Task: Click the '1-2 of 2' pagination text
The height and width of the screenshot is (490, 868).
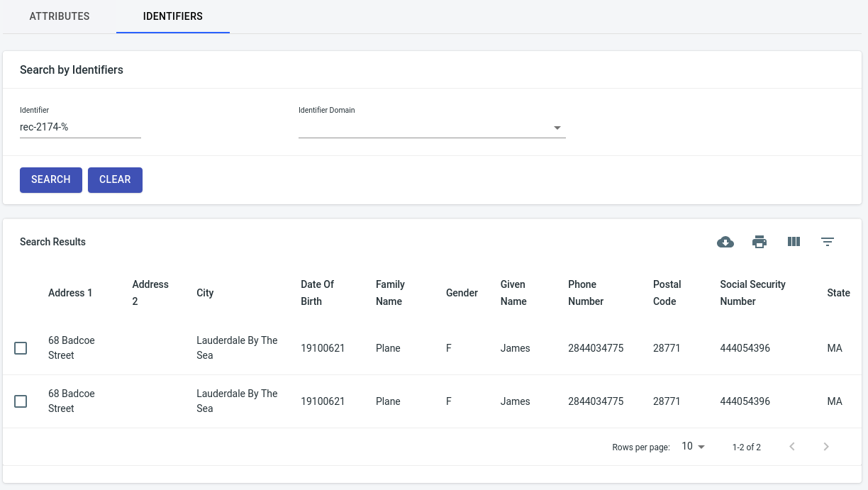Action: (x=747, y=447)
